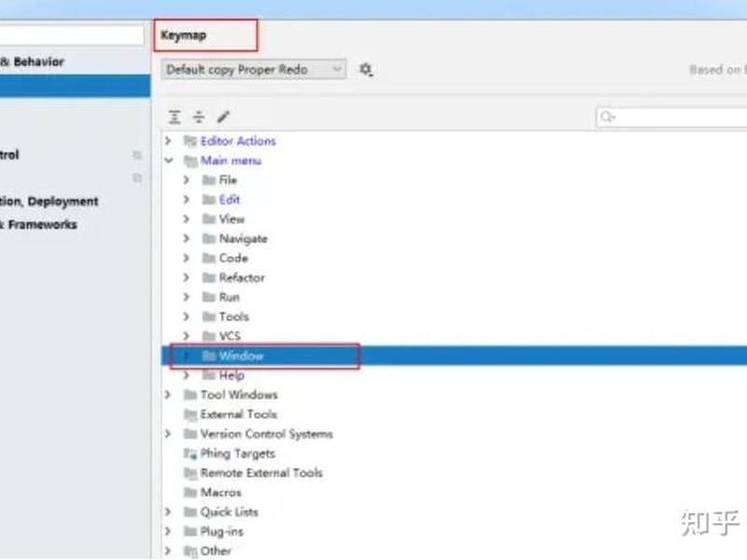Click the Collapse All toolbar icon
Image resolution: width=747 pixels, height=560 pixels.
click(x=199, y=117)
